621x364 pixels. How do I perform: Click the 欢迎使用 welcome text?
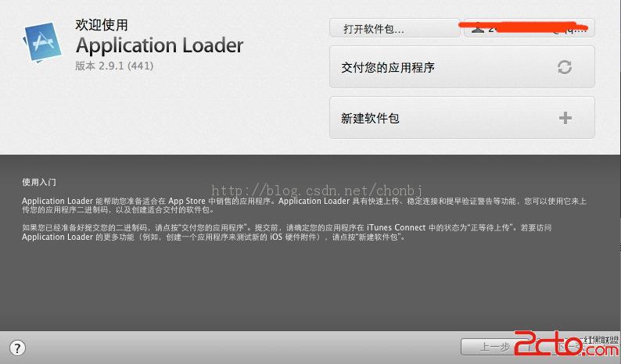tap(102, 25)
